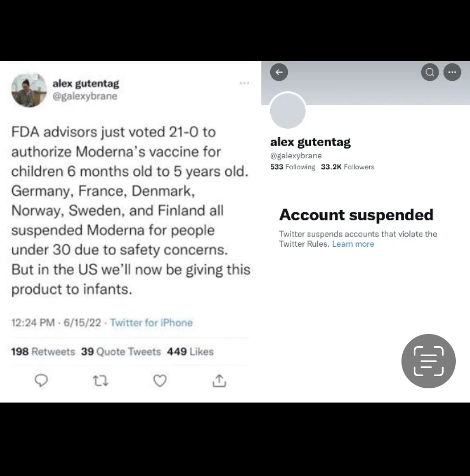
Task: Tap alex gutentag's tweet avatar photo
Action: 29,90
